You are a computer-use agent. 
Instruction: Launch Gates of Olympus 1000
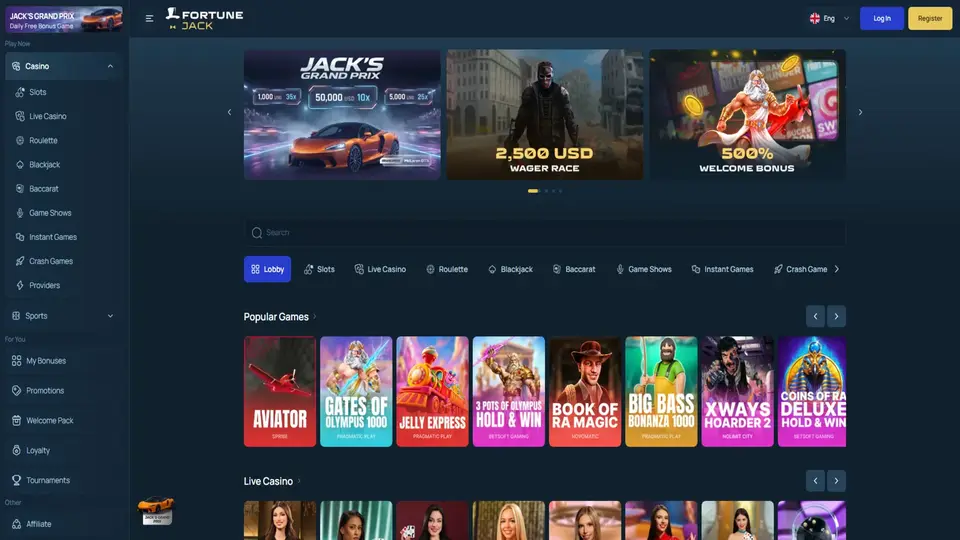pos(356,391)
